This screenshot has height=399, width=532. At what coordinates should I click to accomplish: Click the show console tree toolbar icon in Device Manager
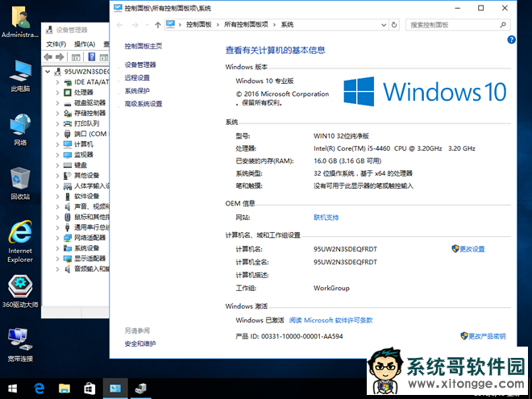coord(76,57)
